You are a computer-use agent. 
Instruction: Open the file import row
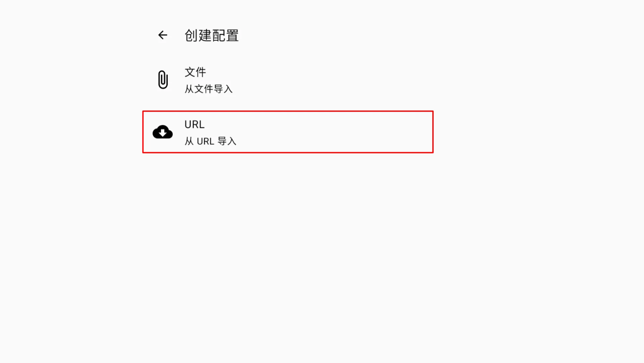click(x=288, y=80)
